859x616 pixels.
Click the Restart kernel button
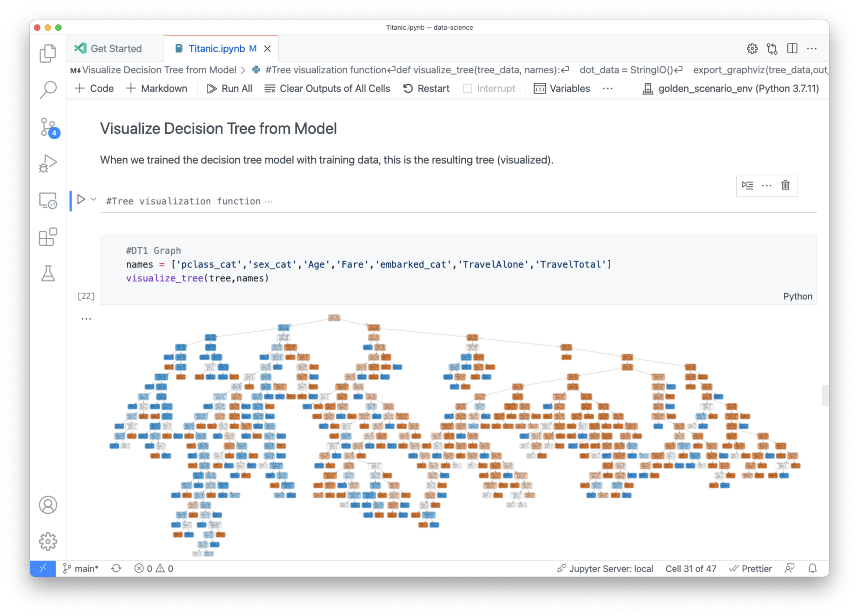pos(426,89)
